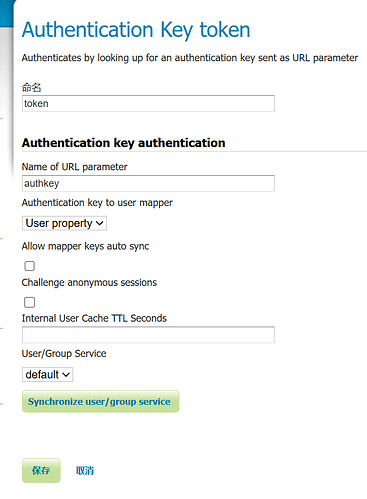Click the Authentication key authentication section heading

coord(124,143)
